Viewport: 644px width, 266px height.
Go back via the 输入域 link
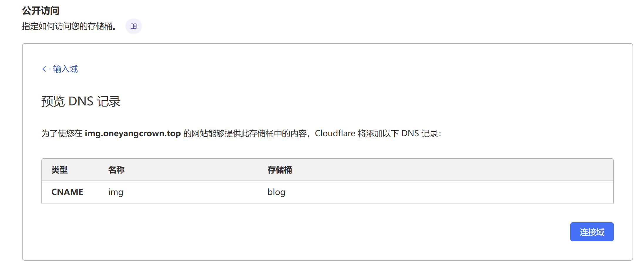(x=65, y=69)
